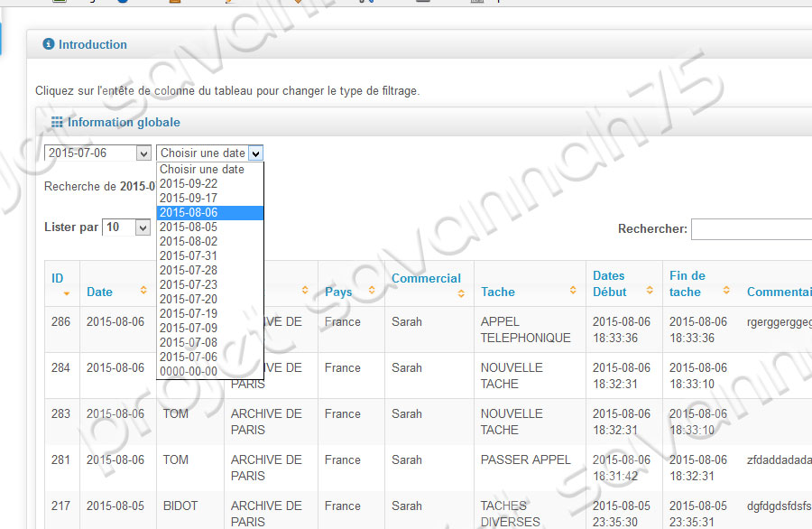Click into the Rechercher search field
The image size is (812, 529).
click(751, 229)
